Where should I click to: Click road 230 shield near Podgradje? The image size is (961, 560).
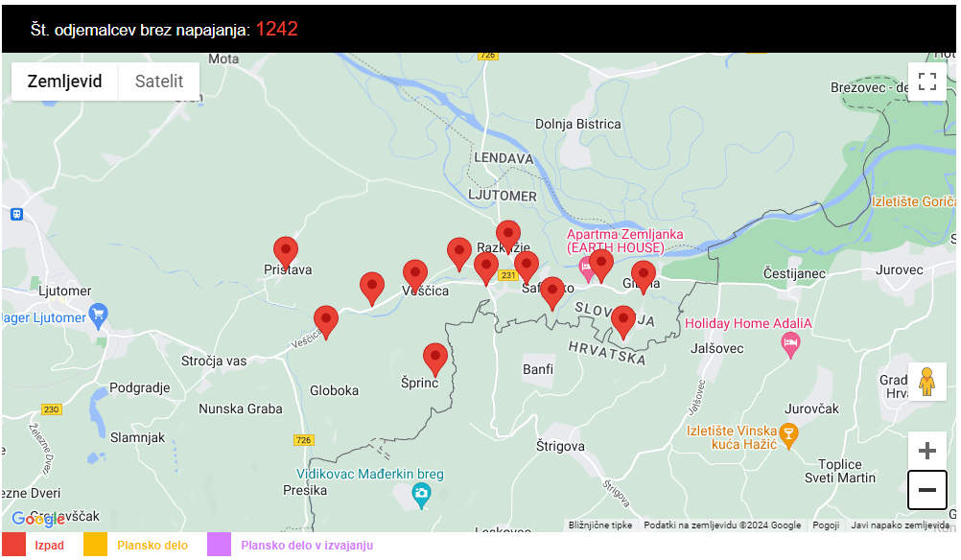pyautogui.click(x=52, y=409)
